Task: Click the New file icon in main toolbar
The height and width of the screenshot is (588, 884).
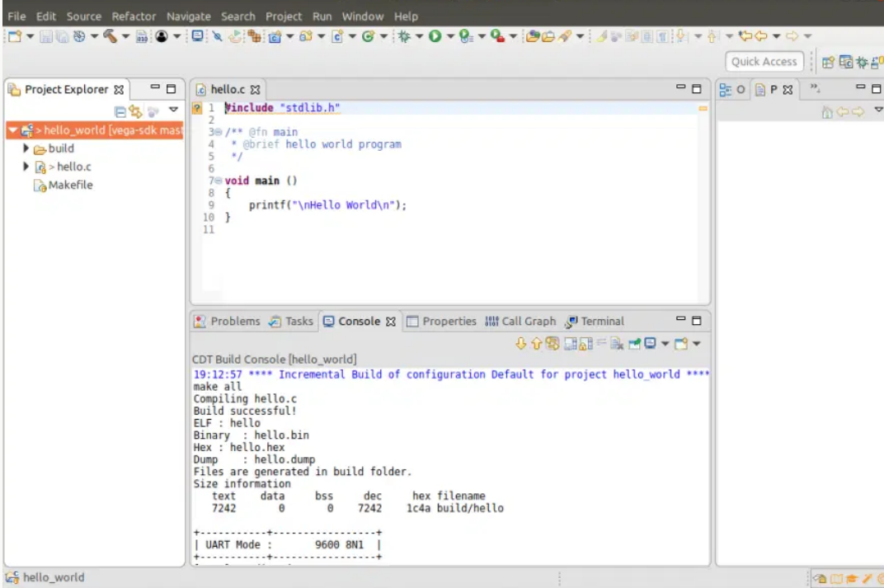Action: point(14,36)
